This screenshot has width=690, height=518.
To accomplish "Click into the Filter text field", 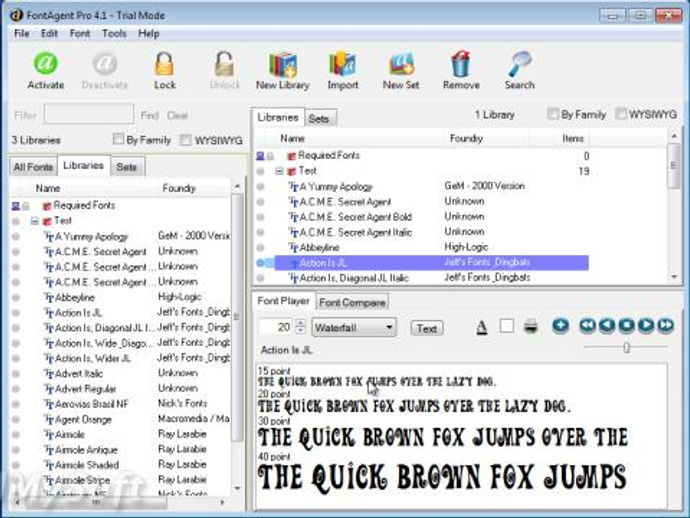I will pyautogui.click(x=89, y=114).
